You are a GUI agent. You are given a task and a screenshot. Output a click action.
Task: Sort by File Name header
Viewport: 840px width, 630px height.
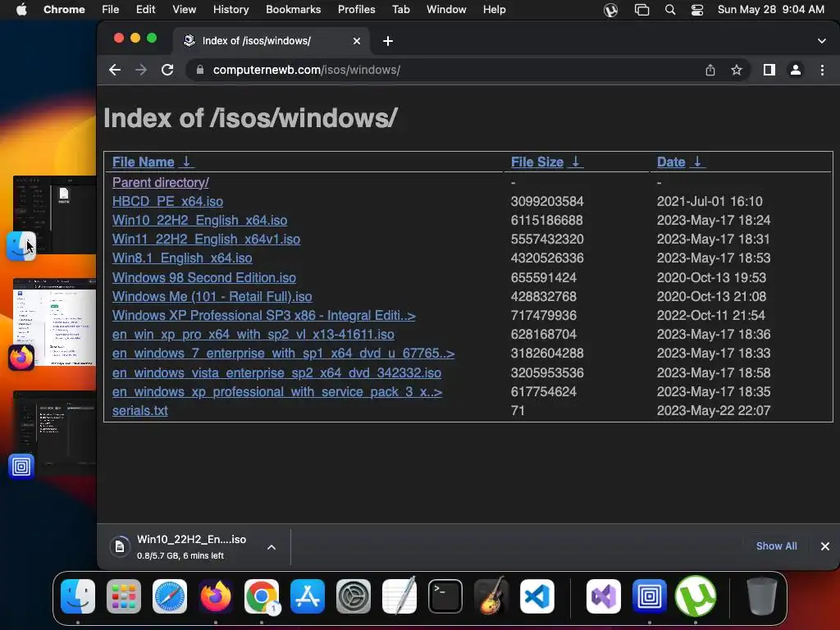point(143,162)
